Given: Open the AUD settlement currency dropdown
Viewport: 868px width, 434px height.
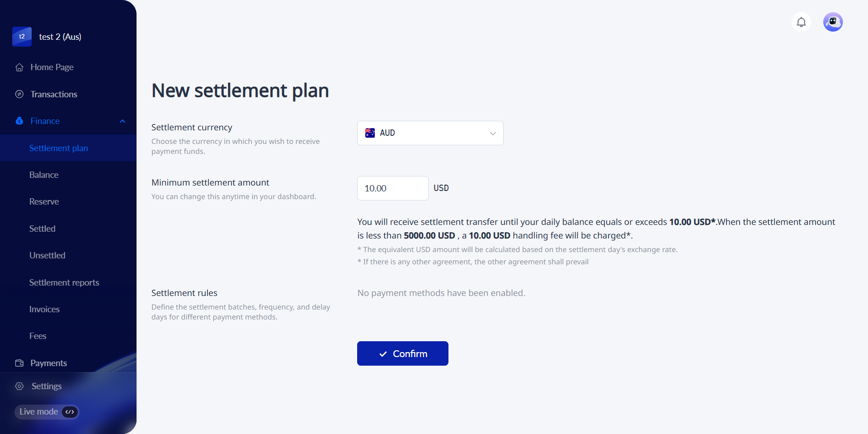Looking at the screenshot, I should pyautogui.click(x=430, y=133).
